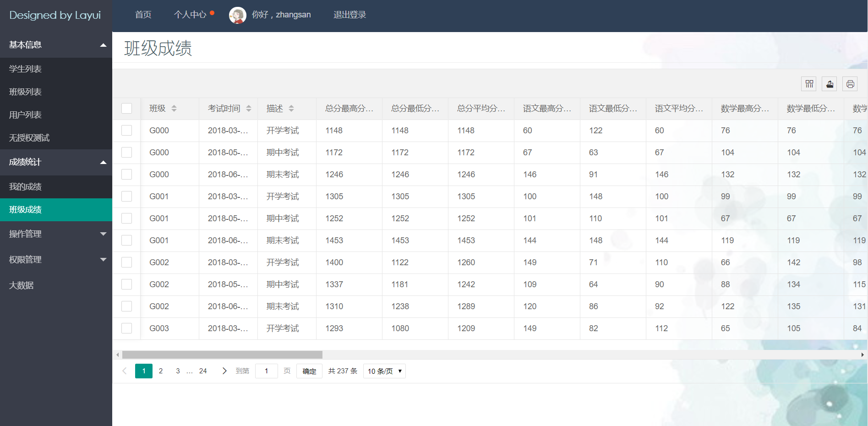The height and width of the screenshot is (426, 868).
Task: Open 班级列表 in the sidebar
Action: 56,92
